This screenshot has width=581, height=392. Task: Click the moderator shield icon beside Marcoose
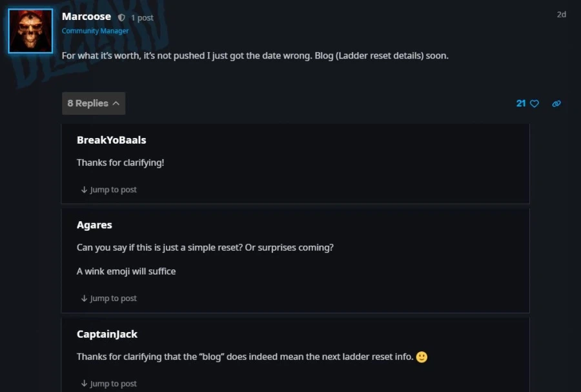[x=121, y=18]
